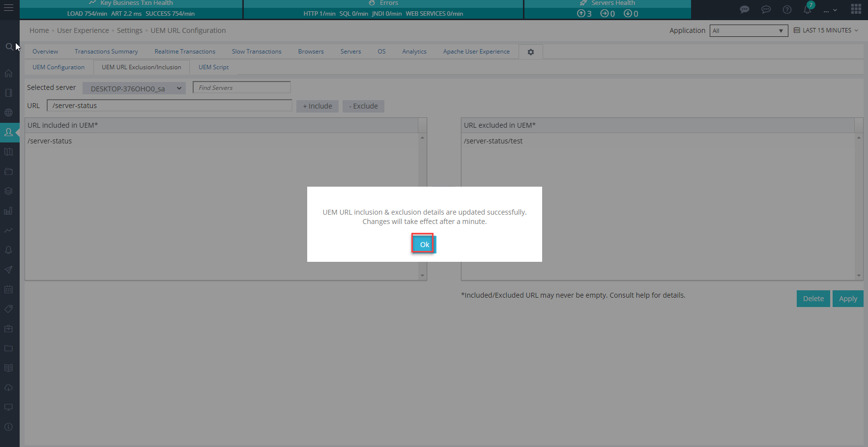Open the apps grid icon
This screenshot has width=868, height=447.
(x=856, y=9)
